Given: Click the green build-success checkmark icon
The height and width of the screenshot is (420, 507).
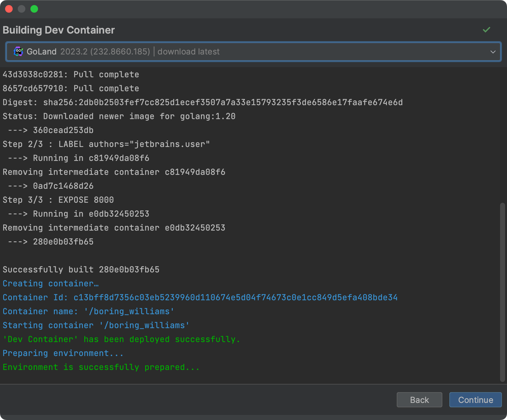Looking at the screenshot, I should 487,30.
